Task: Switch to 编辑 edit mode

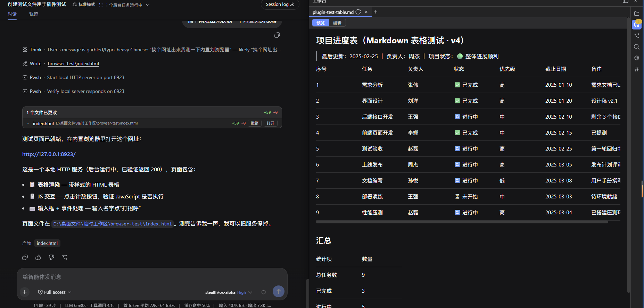Action: point(337,23)
